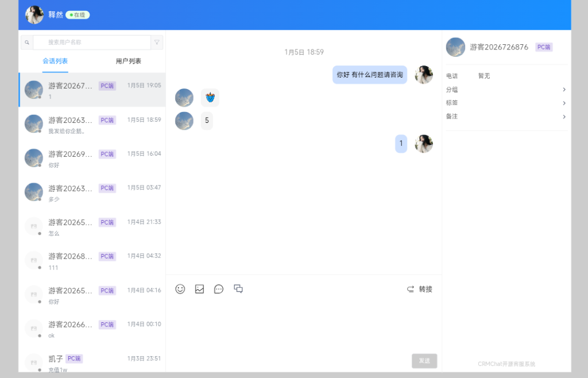Open the emoji picker in chat toolbar
This screenshot has height=378, width=588.
click(180, 289)
